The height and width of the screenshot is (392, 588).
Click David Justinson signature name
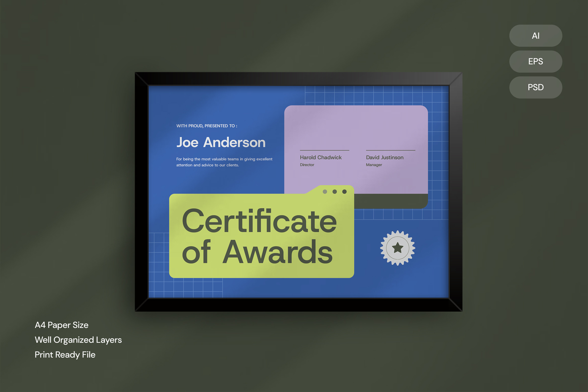[x=384, y=158]
